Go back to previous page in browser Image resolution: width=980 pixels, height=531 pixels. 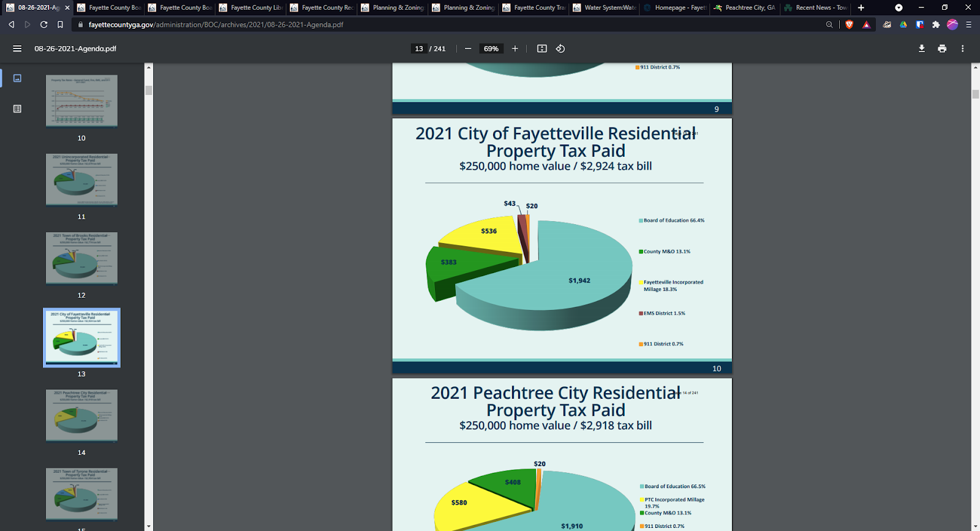coord(11,24)
